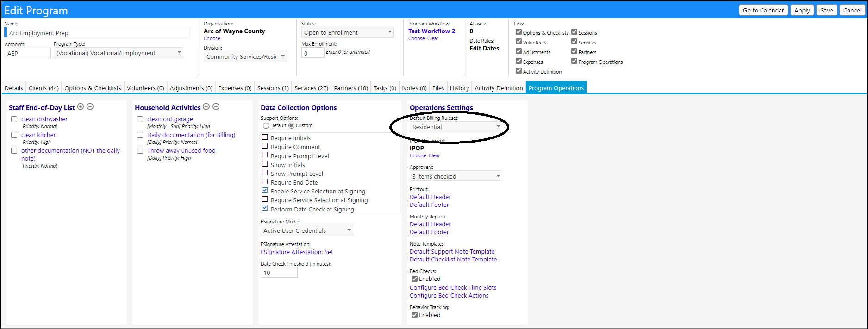Open the Files tab
This screenshot has width=868, height=329.
pyautogui.click(x=438, y=88)
